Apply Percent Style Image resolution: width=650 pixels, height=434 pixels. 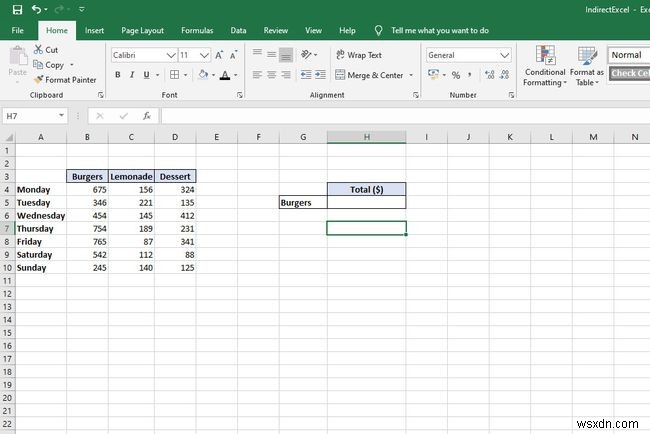tap(456, 75)
